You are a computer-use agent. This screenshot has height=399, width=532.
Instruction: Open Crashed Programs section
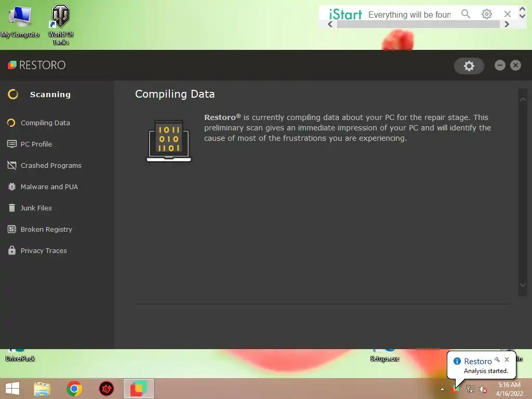[x=51, y=166]
